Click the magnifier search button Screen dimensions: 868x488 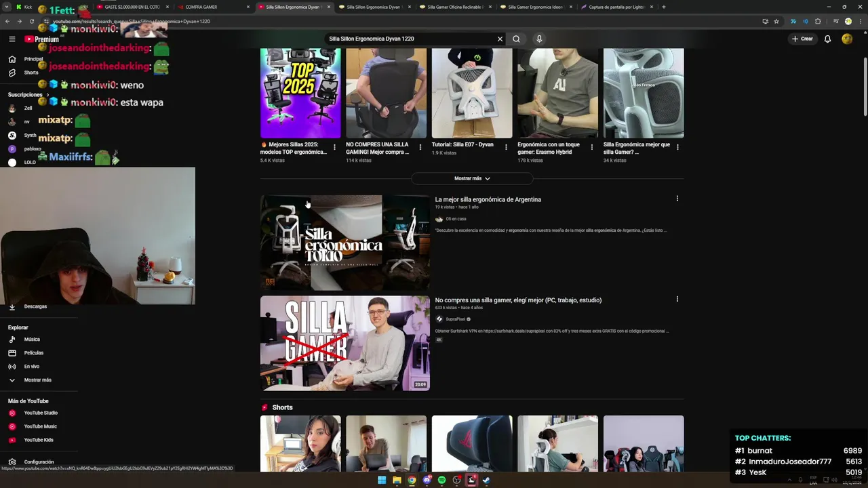516,39
